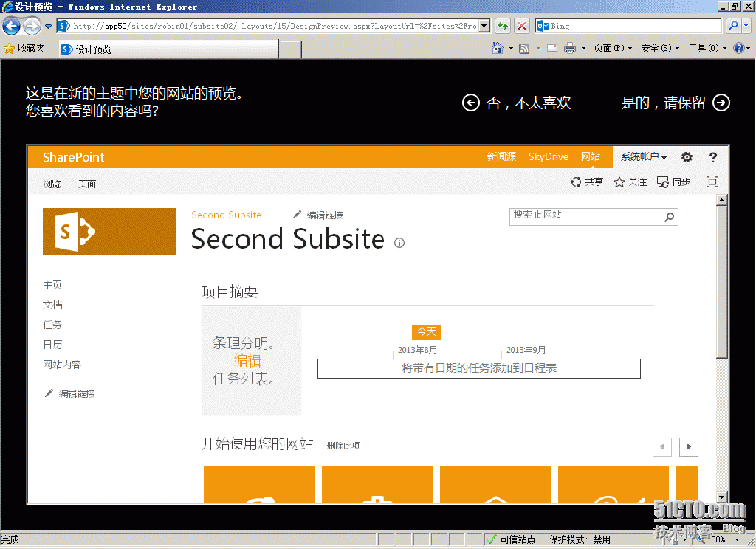756x549 pixels.
Task: Click the green refresh page icon
Action: click(503, 26)
